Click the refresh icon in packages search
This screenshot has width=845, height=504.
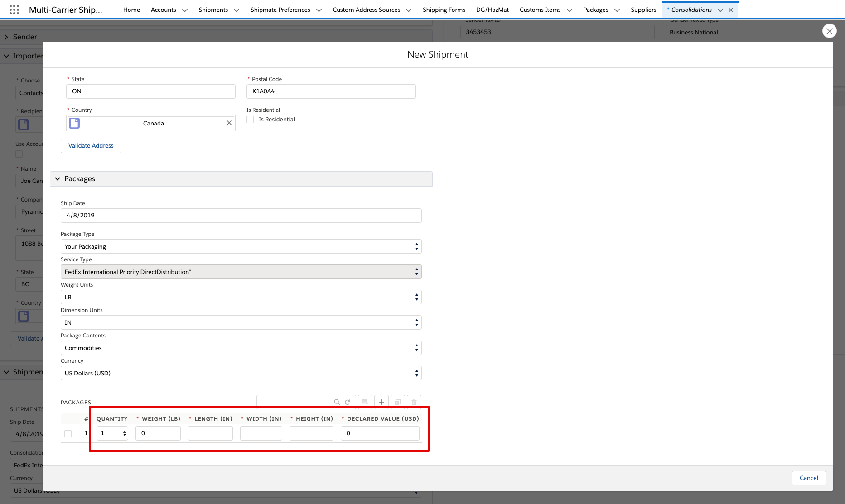coord(348,402)
